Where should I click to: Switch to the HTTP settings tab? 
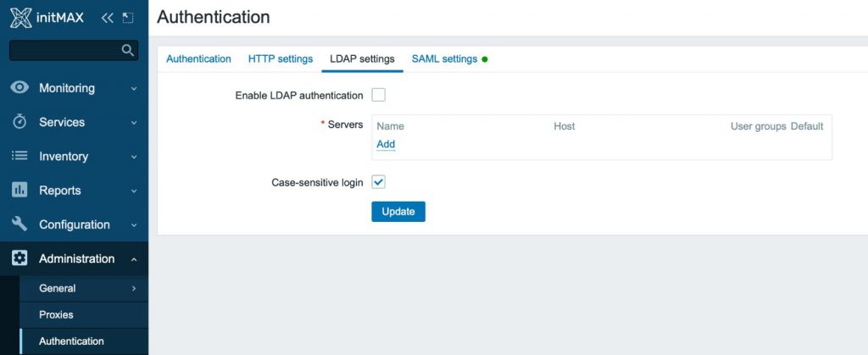point(280,59)
